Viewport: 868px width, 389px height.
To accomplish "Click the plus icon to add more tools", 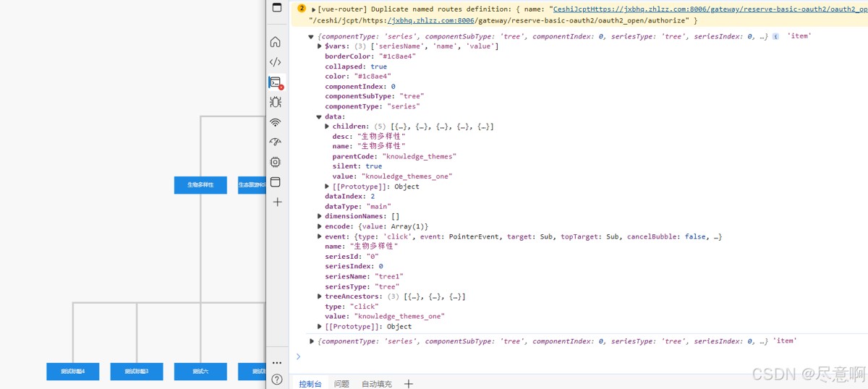I will tap(277, 202).
